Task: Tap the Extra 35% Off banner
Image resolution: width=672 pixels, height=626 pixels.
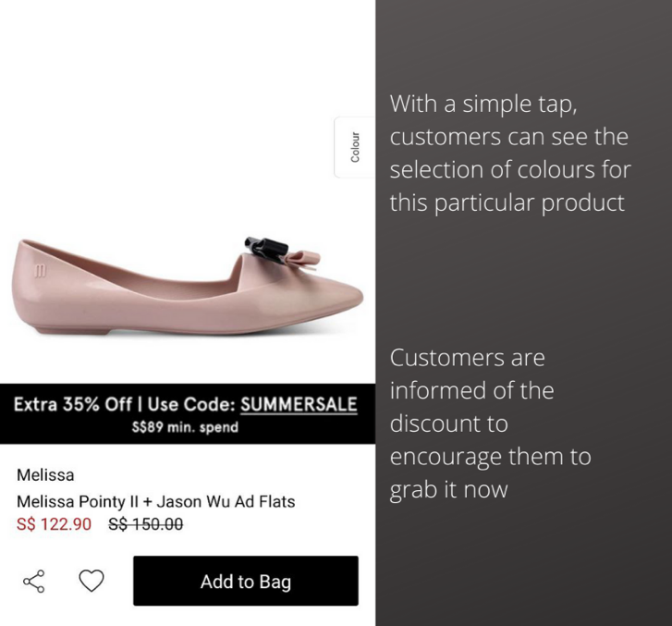Action: (188, 413)
